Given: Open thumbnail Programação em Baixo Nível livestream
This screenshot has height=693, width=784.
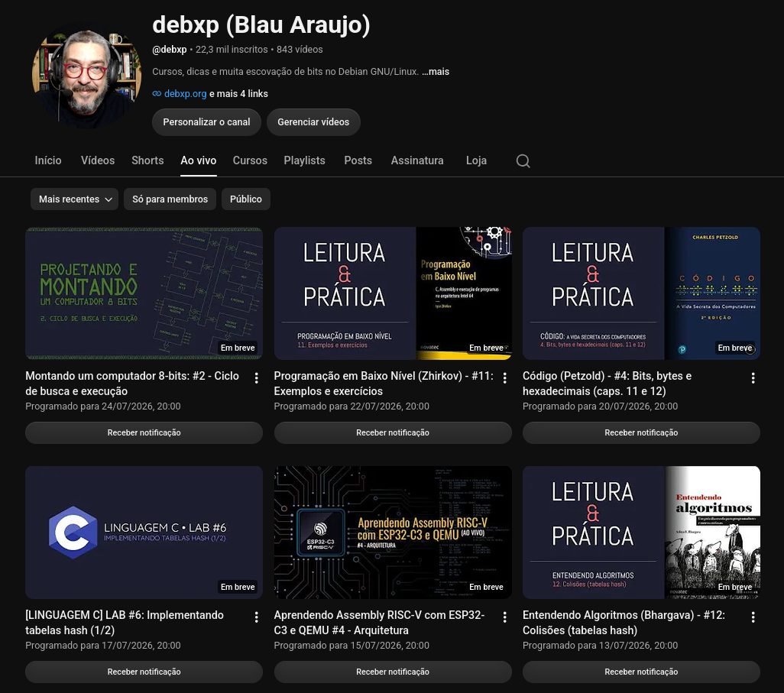Looking at the screenshot, I should (x=393, y=293).
